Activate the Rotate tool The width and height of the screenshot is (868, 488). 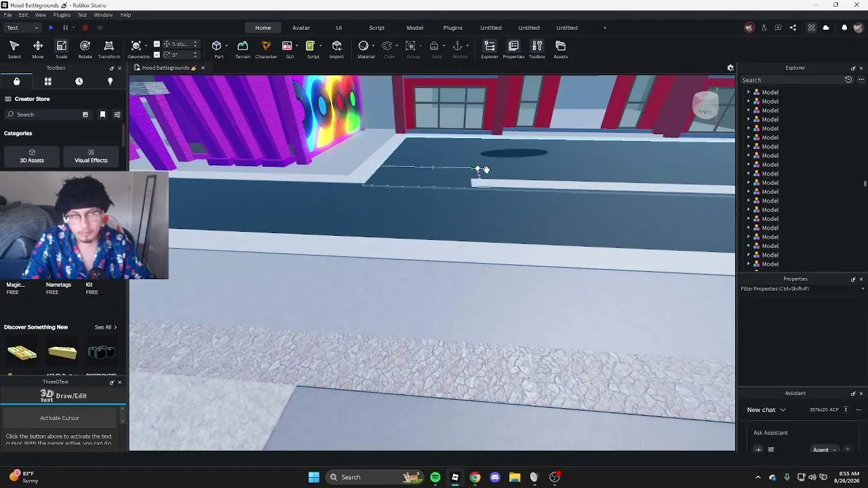pyautogui.click(x=85, y=49)
